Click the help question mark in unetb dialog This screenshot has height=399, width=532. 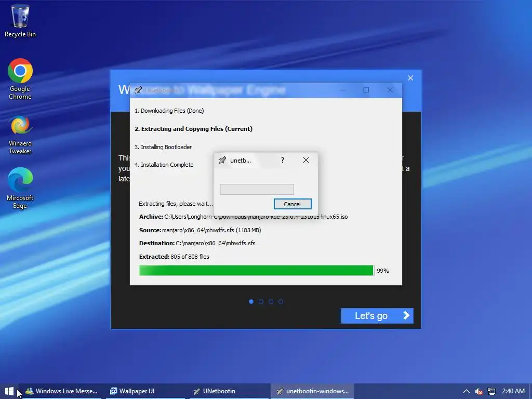point(282,160)
